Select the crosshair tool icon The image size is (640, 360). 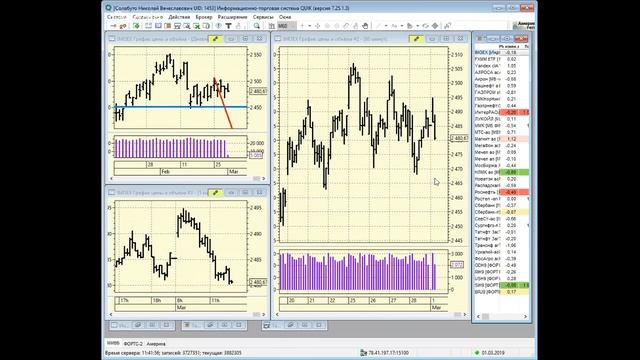[x=318, y=26]
